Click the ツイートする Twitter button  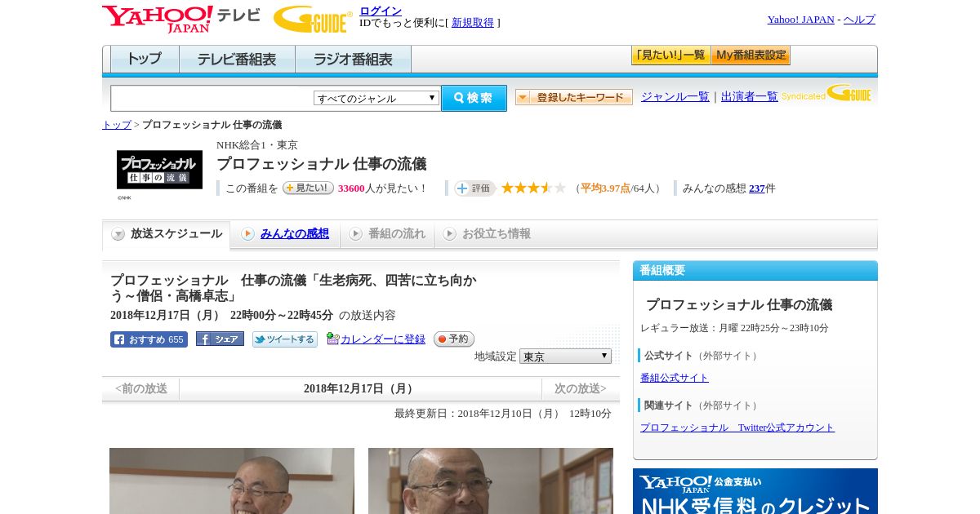click(x=284, y=339)
